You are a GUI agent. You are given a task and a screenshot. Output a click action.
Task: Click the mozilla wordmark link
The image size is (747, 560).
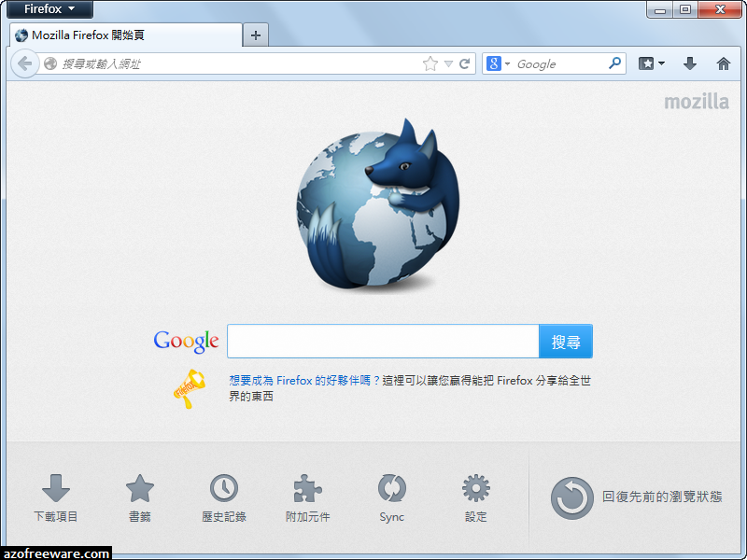[697, 102]
